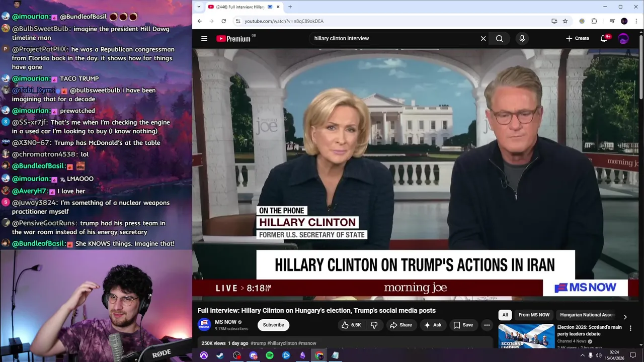The width and height of the screenshot is (644, 362).
Task: View site information icon in address bar
Action: [238, 21]
